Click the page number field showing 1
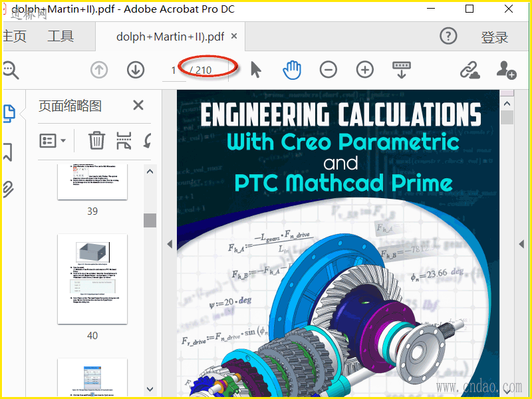 [174, 70]
